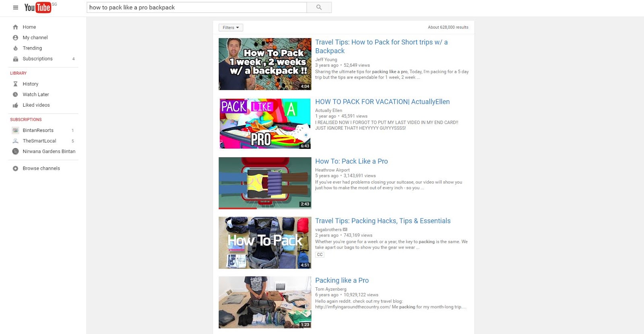Click the Watch Later clock icon

15,95
